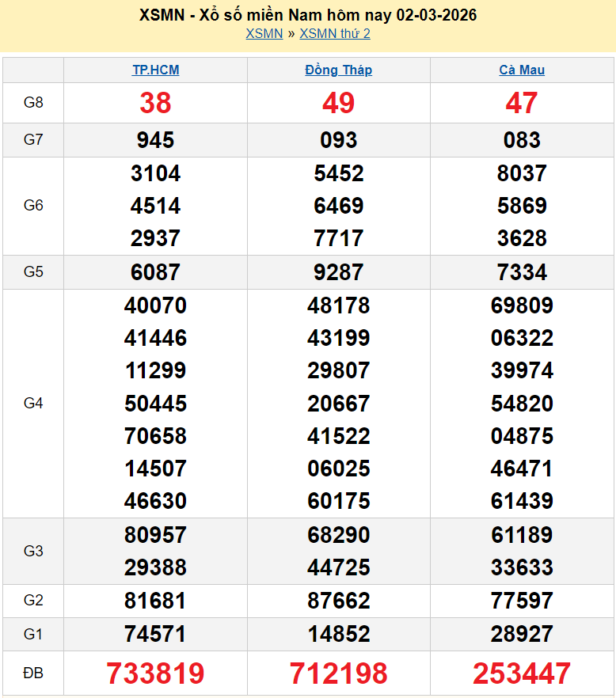Click the G8 result 38 for TP.HCM

[x=155, y=103]
